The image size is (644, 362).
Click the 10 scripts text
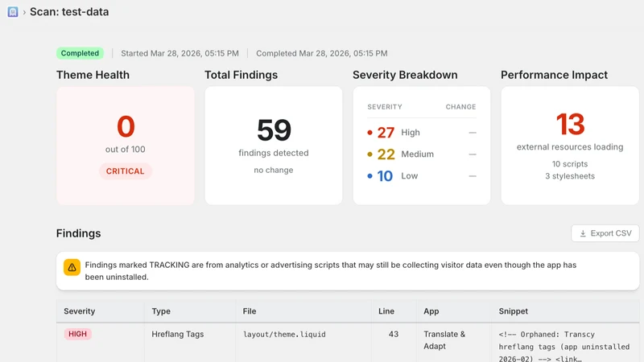pyautogui.click(x=570, y=164)
